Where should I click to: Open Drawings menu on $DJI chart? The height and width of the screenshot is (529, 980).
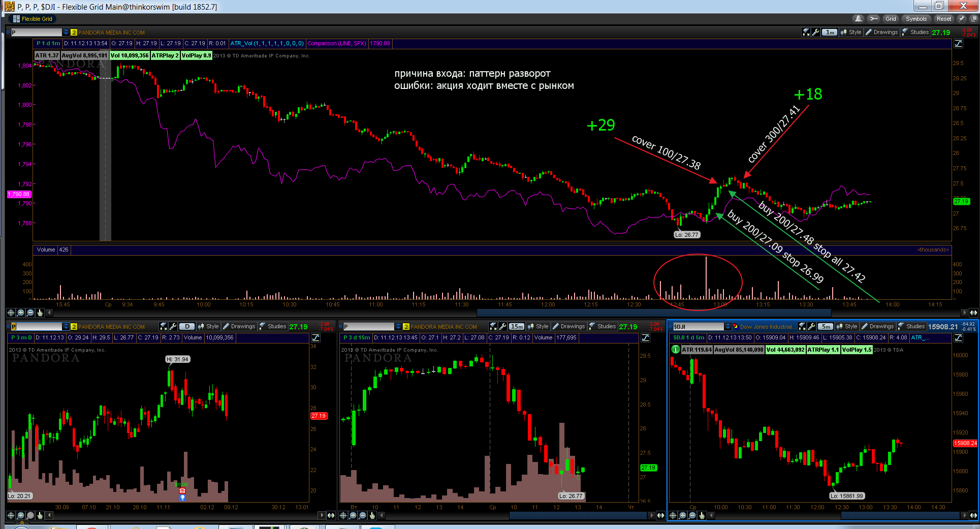coord(881,326)
